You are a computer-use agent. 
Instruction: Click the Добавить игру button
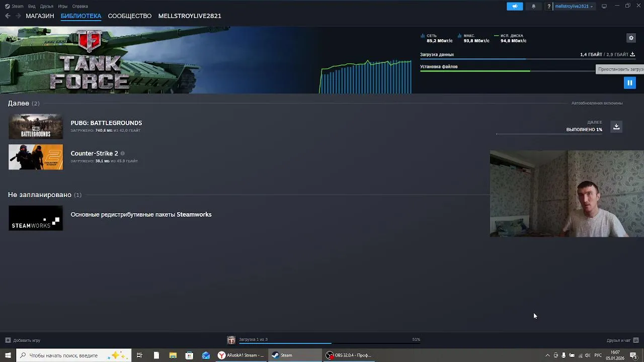point(23,340)
